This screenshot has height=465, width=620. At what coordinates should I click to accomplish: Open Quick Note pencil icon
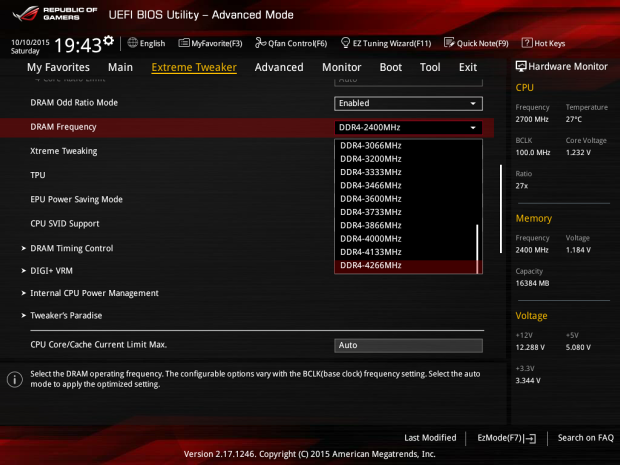coord(449,43)
